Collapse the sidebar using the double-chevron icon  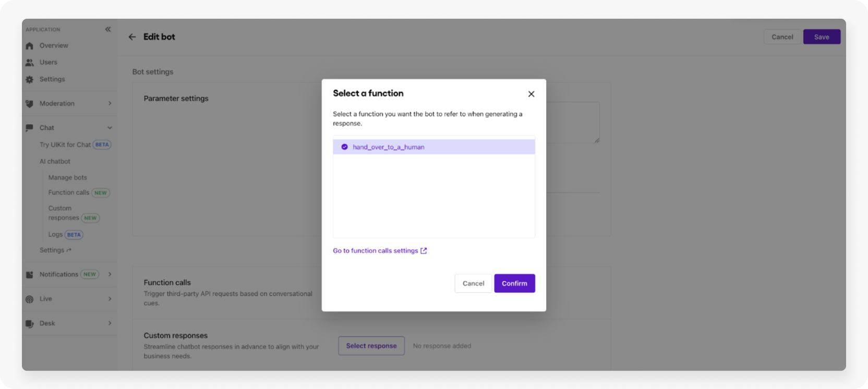point(107,29)
